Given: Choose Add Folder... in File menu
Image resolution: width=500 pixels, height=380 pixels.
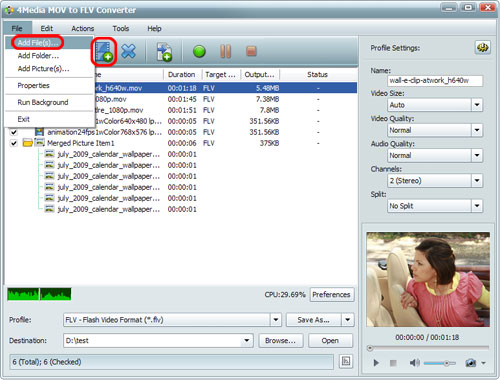Looking at the screenshot, I should tap(49, 56).
